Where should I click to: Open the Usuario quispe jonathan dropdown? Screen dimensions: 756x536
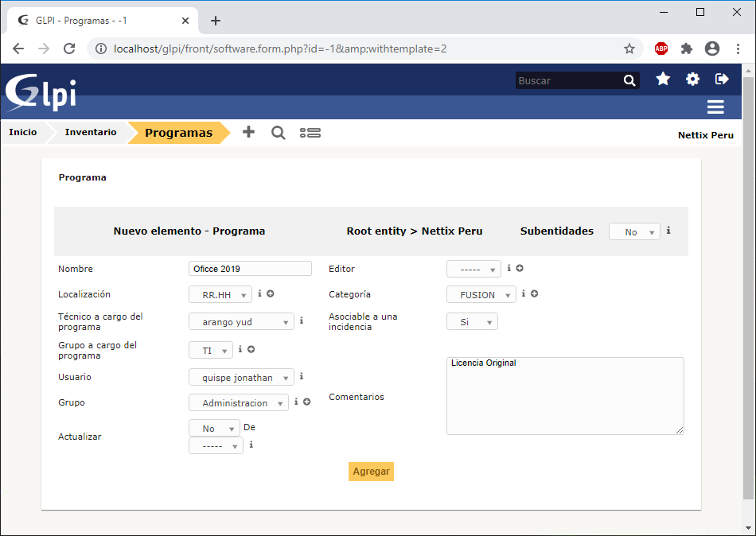[x=241, y=377]
